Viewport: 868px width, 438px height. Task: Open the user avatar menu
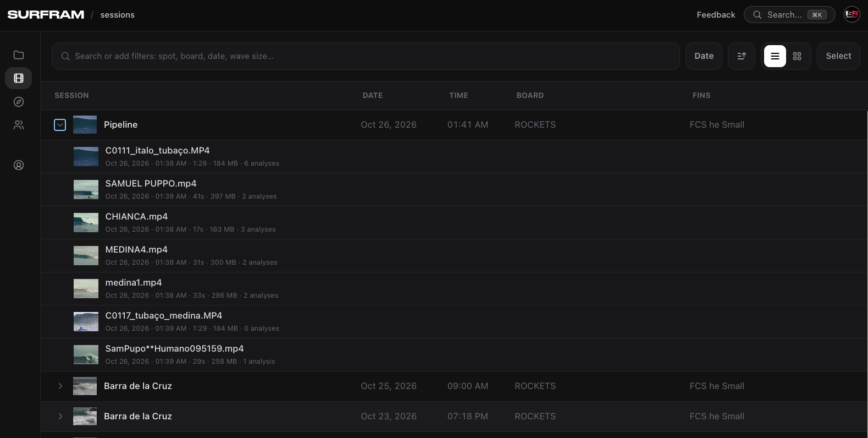[x=852, y=15]
